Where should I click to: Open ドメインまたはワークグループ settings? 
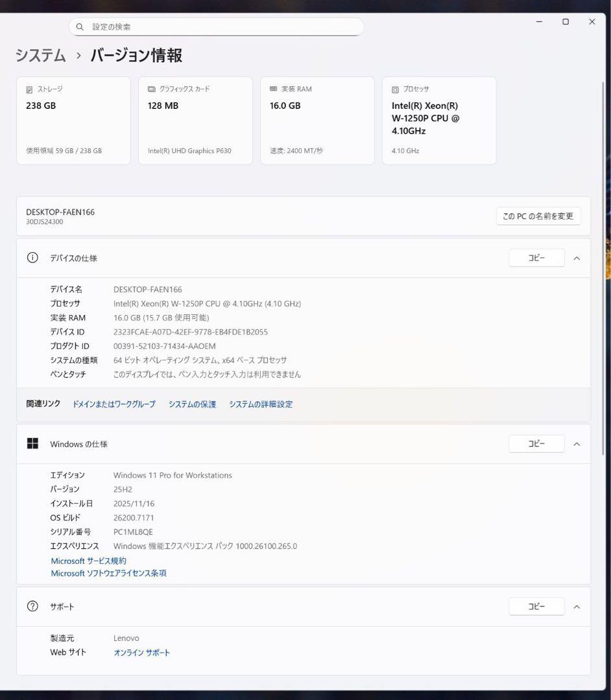coord(114,404)
